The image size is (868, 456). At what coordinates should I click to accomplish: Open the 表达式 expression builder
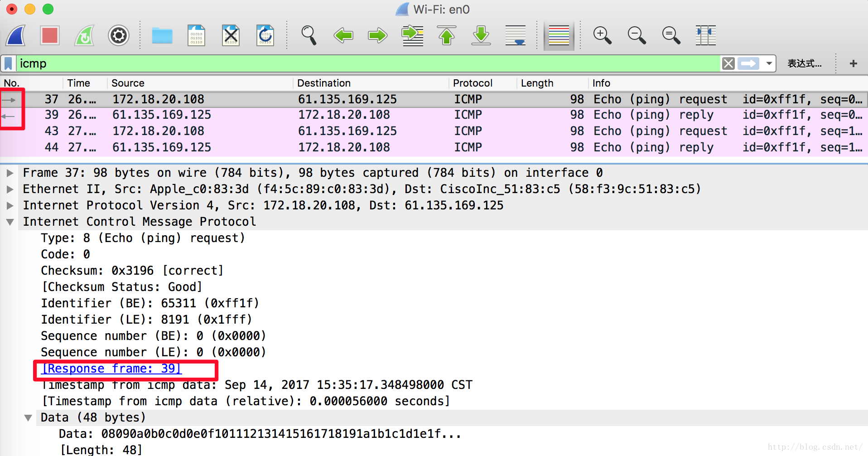(x=805, y=63)
